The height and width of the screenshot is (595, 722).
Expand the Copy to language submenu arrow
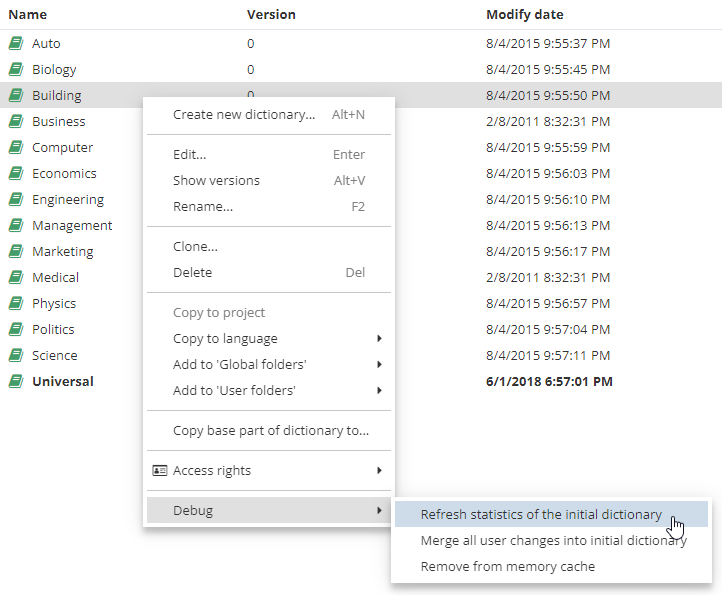tap(380, 339)
